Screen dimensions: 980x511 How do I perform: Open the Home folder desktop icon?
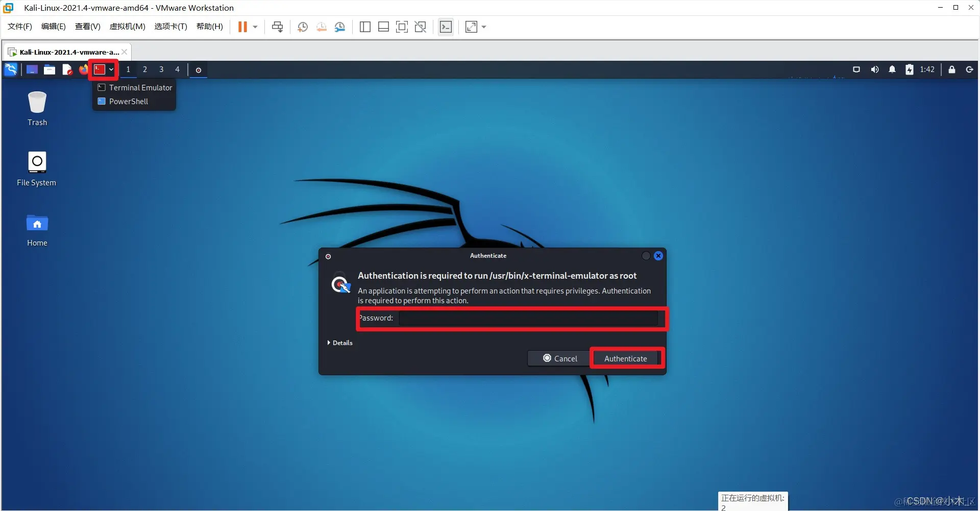coord(37,230)
